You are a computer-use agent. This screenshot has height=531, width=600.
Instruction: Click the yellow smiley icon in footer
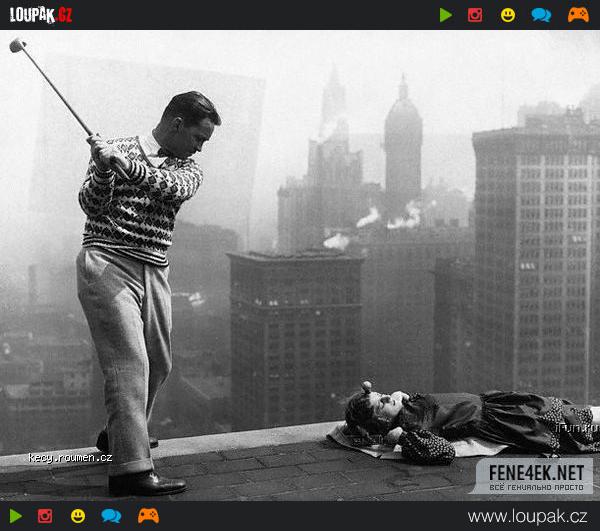78,516
